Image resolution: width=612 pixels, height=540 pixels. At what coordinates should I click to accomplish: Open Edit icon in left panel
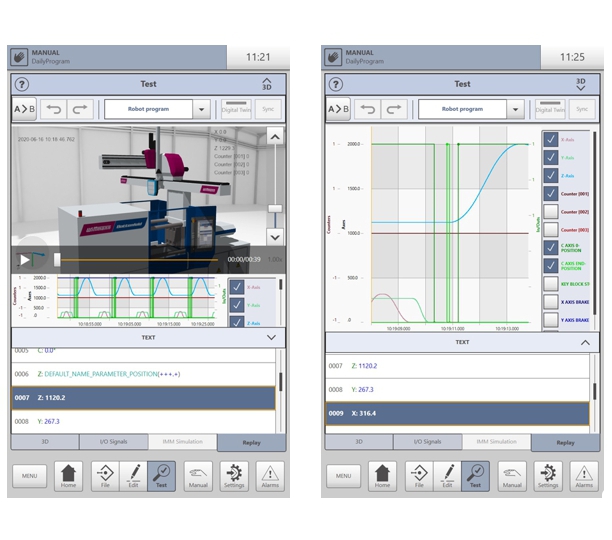[133, 476]
